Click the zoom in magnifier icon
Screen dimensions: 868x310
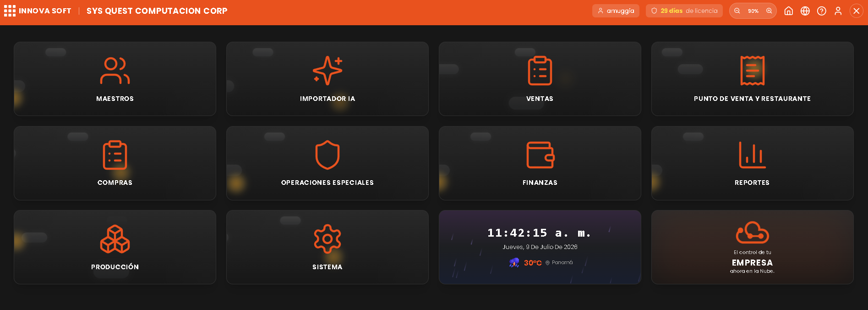[769, 11]
